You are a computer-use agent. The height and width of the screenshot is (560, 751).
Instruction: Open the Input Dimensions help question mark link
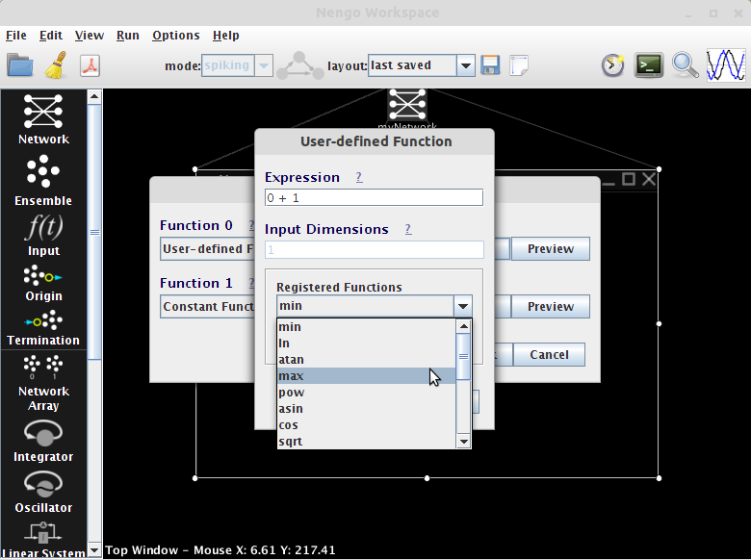point(408,229)
